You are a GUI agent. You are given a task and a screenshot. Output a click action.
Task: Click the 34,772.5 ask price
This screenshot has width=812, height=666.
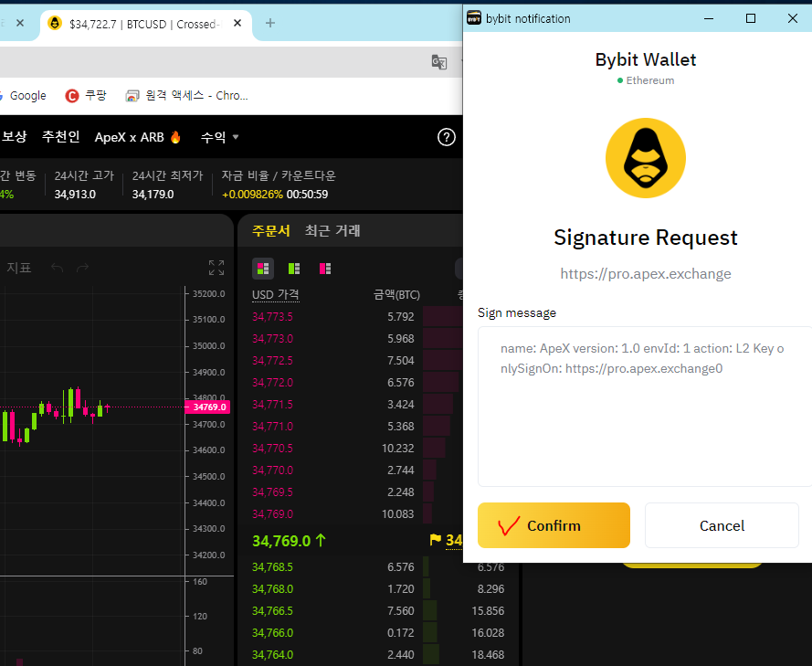[272, 361]
